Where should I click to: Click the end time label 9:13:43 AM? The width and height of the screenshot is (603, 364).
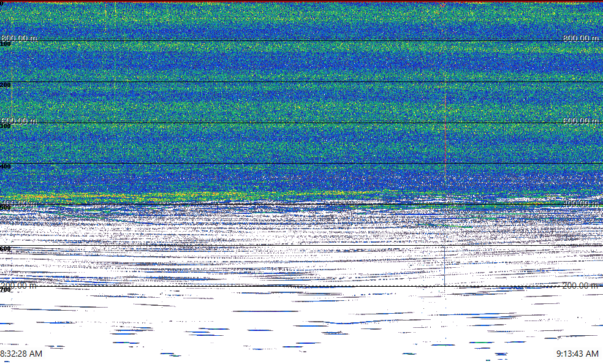coord(578,354)
